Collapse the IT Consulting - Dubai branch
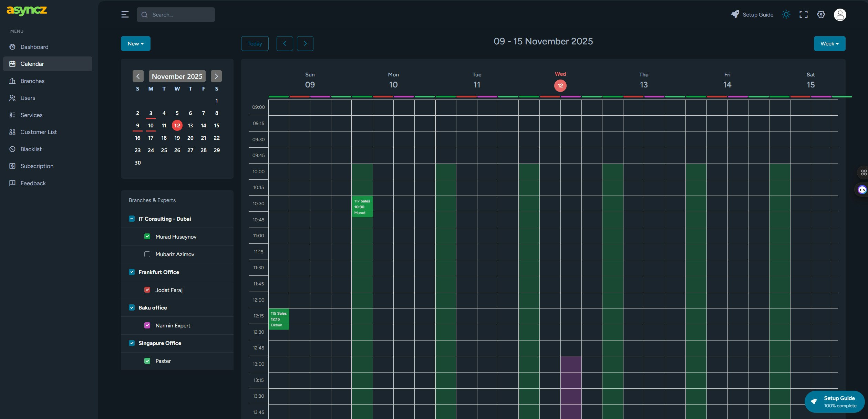868x419 pixels. [131, 219]
